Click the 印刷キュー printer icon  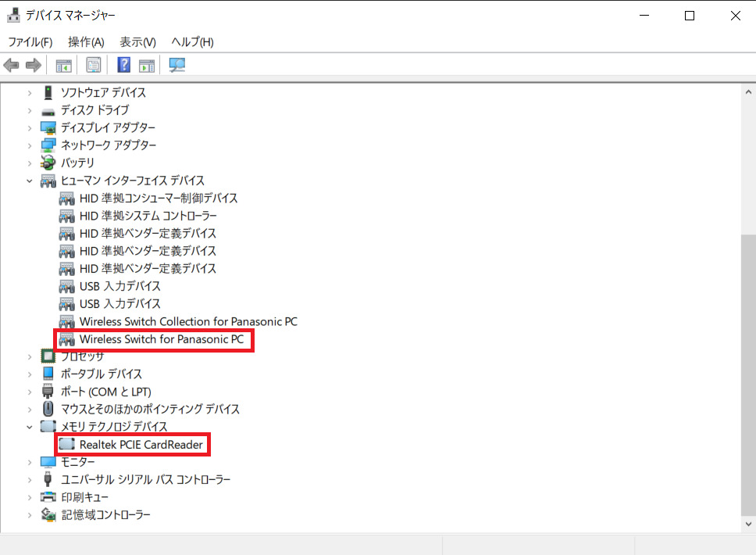click(48, 497)
